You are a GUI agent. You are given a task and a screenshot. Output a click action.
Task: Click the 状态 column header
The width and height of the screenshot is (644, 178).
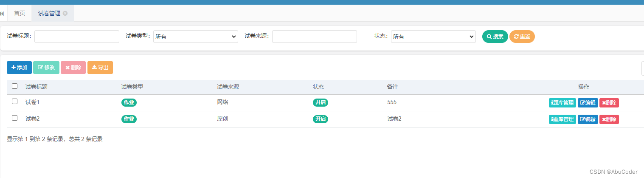coord(318,87)
